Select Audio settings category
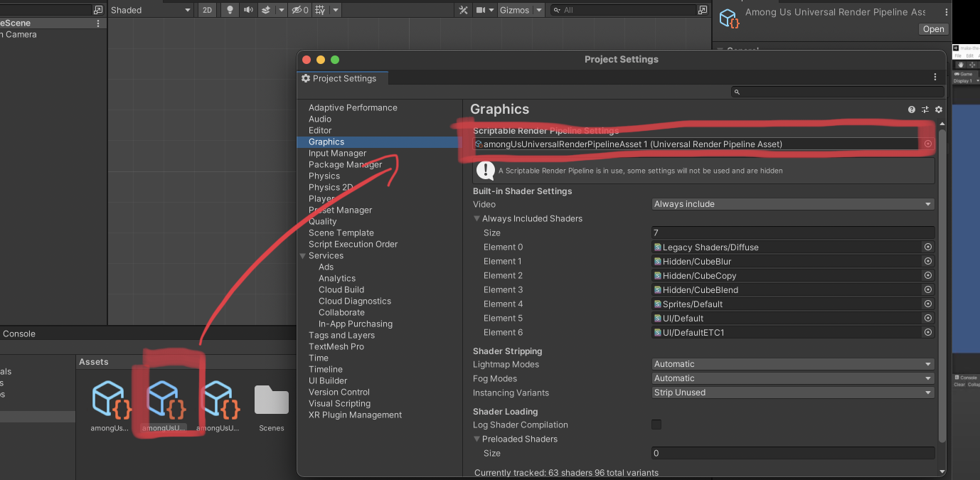The width and height of the screenshot is (980, 480). (320, 119)
